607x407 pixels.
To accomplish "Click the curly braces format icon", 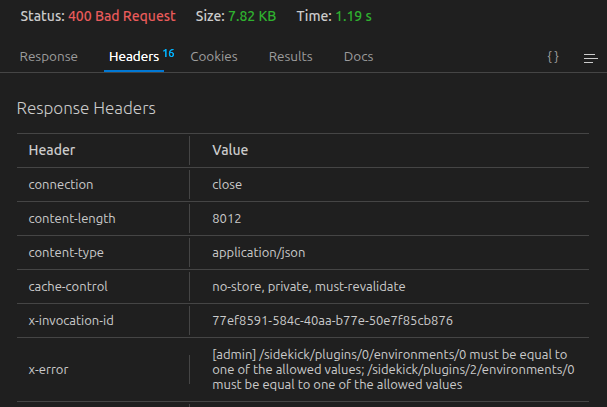I will [553, 57].
